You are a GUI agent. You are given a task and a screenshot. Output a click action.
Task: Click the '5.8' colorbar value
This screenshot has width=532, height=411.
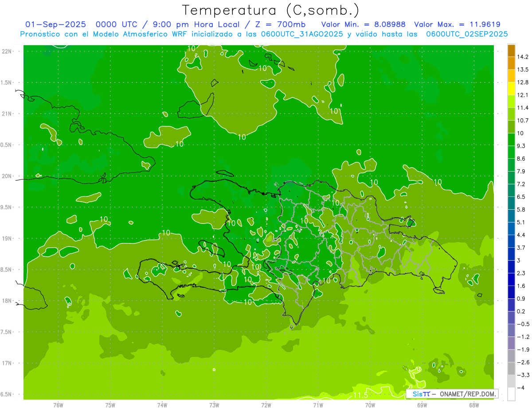point(521,209)
